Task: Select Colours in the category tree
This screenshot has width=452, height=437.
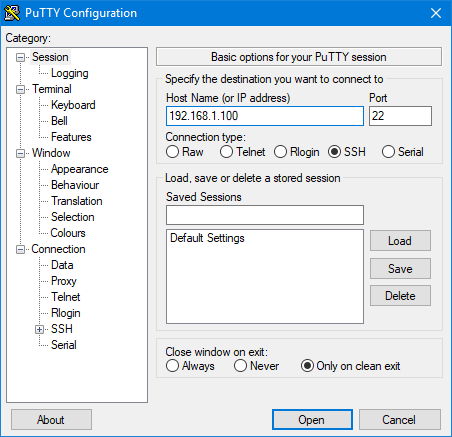Action: tap(68, 233)
